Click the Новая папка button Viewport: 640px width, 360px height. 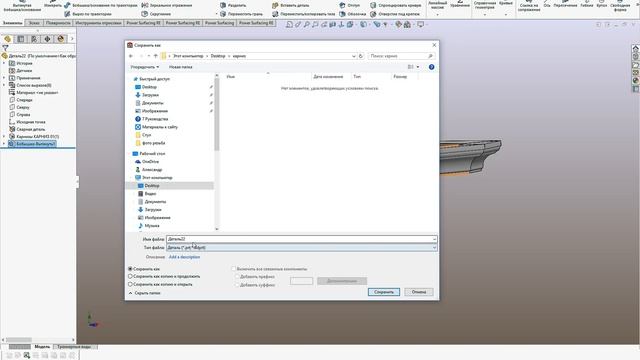(180, 67)
